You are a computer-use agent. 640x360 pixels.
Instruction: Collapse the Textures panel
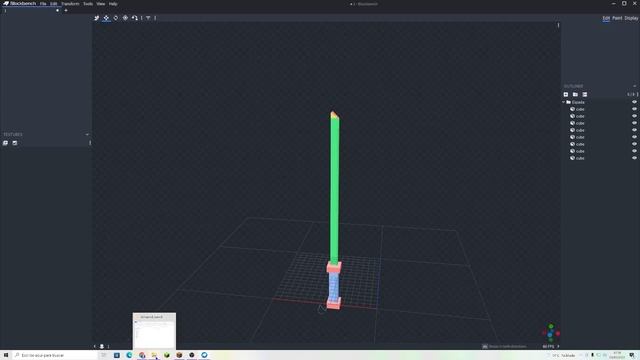(x=87, y=134)
